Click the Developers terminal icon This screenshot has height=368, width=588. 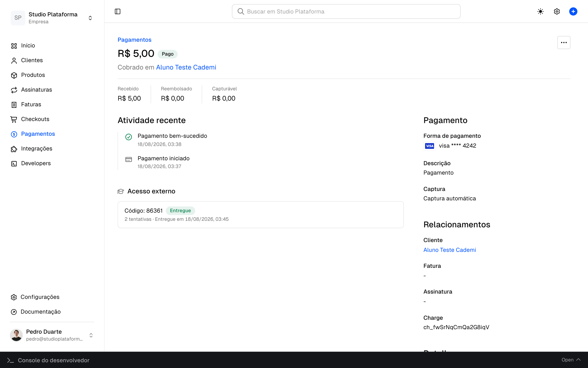14,164
